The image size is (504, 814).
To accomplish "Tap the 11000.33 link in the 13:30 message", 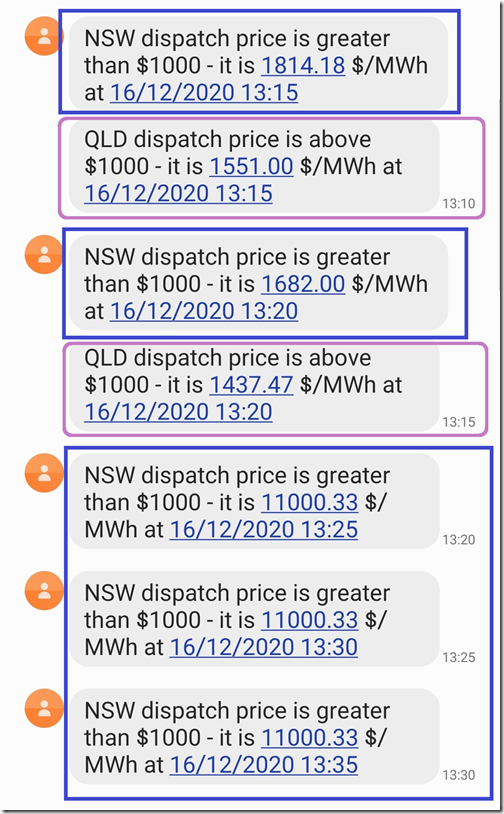I will click(x=309, y=620).
